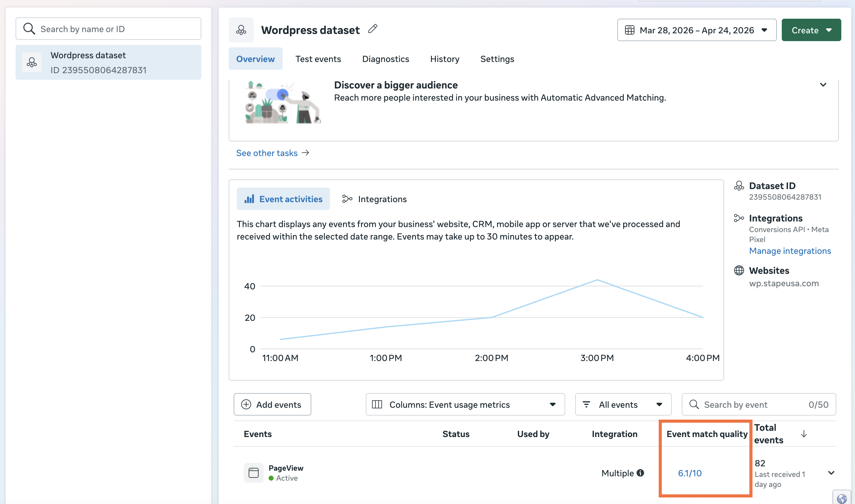Click the globe icon next to Websites

[739, 271]
